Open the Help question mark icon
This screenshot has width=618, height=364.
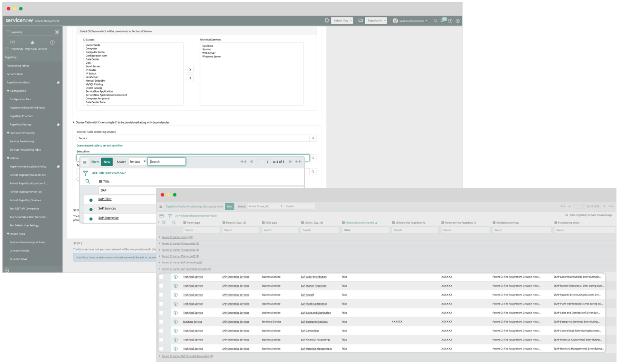[x=450, y=21]
